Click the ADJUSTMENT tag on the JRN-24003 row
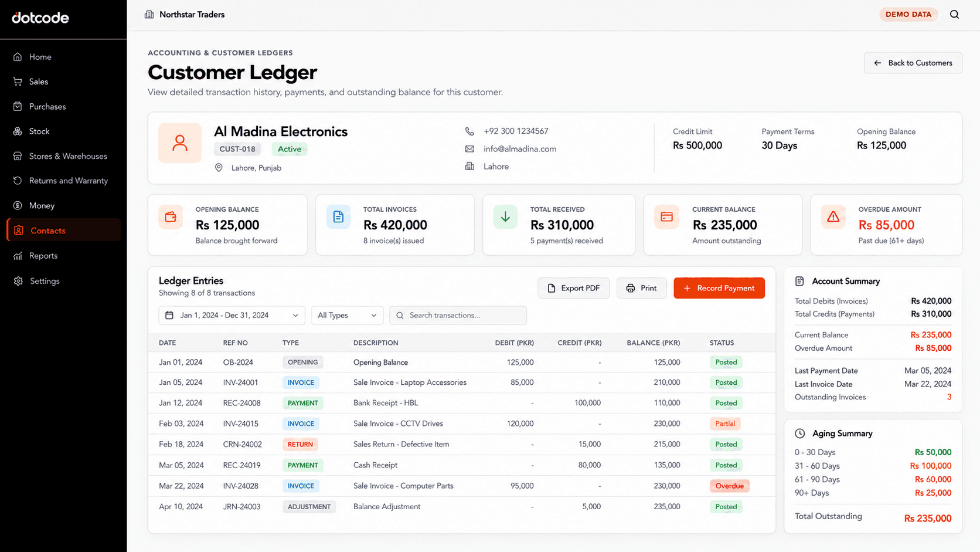This screenshot has height=552, width=980. click(309, 507)
